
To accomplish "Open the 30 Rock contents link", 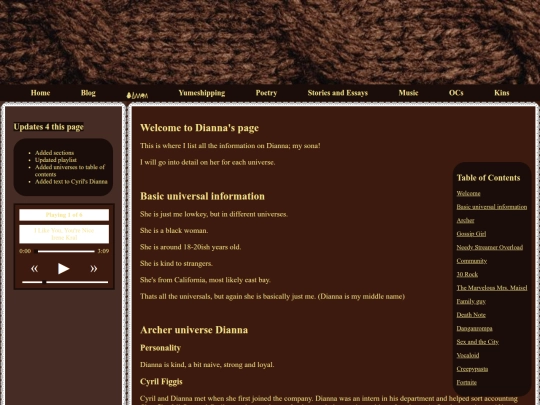I will coord(467,274).
